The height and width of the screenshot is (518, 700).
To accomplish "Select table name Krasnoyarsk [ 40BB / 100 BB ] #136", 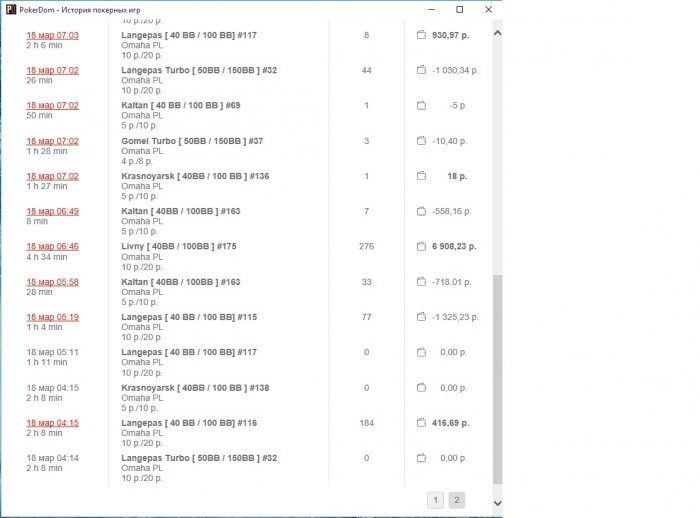I will point(195,176).
